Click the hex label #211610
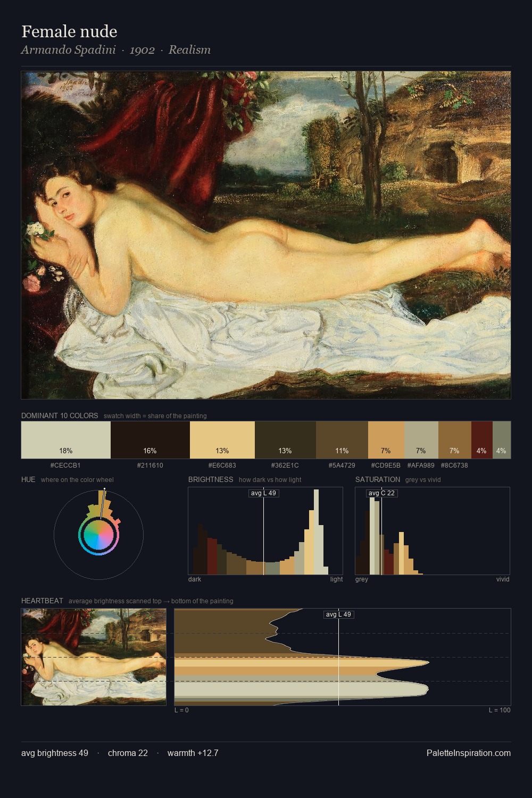Screen dimensions: 532x798 pyautogui.click(x=150, y=465)
